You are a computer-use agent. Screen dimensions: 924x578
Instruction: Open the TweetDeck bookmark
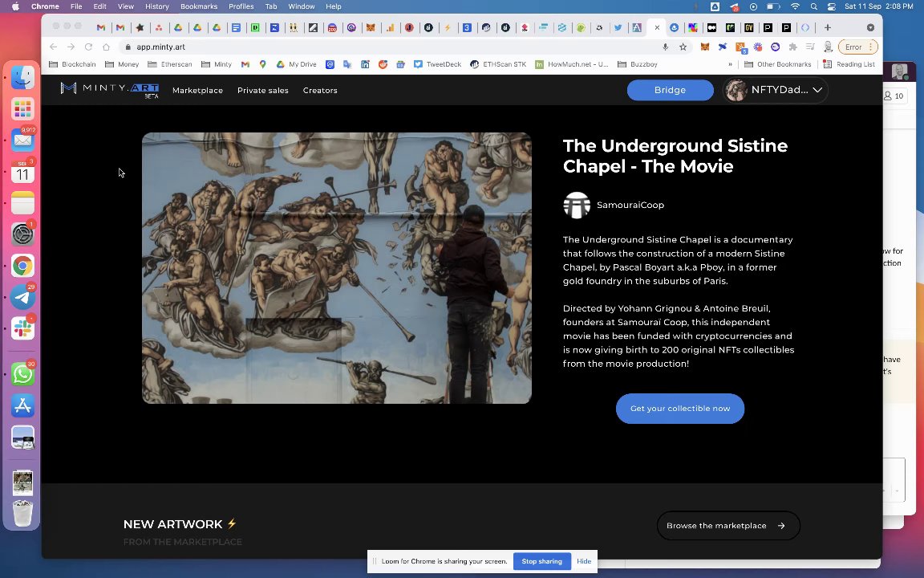(437, 64)
